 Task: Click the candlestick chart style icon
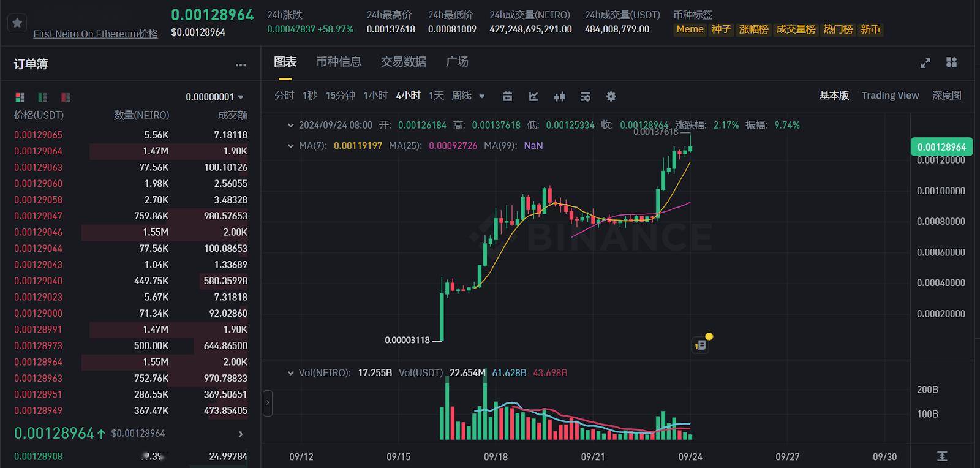pyautogui.click(x=559, y=96)
